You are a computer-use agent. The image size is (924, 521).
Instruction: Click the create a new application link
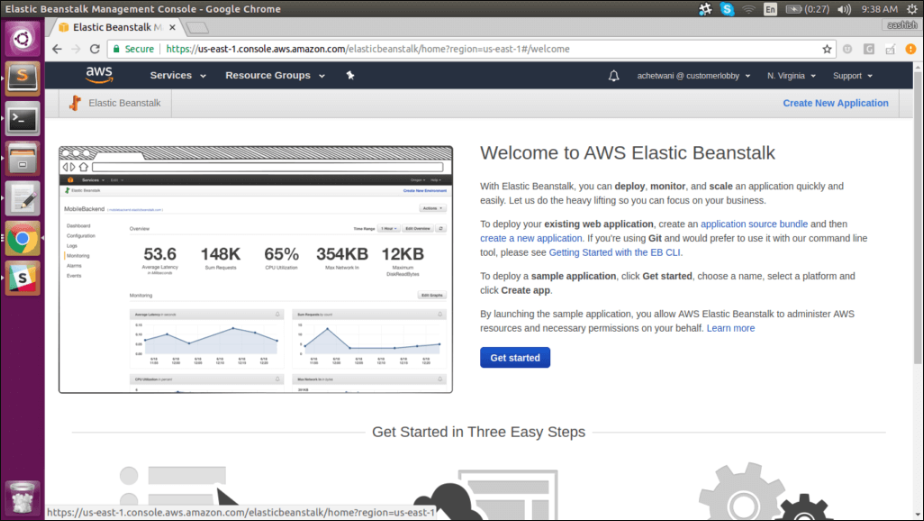[531, 238]
